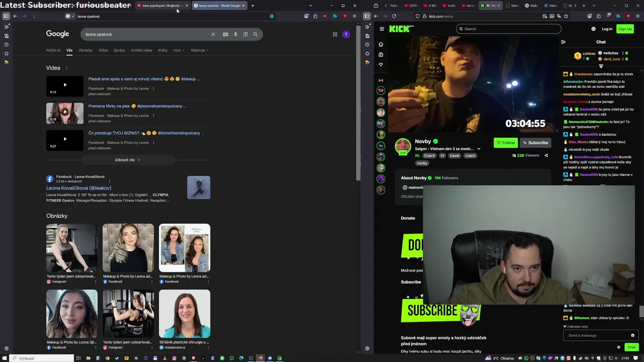Open menu in left browser toolbar
This screenshot has height=362, width=644.
click(x=354, y=16)
